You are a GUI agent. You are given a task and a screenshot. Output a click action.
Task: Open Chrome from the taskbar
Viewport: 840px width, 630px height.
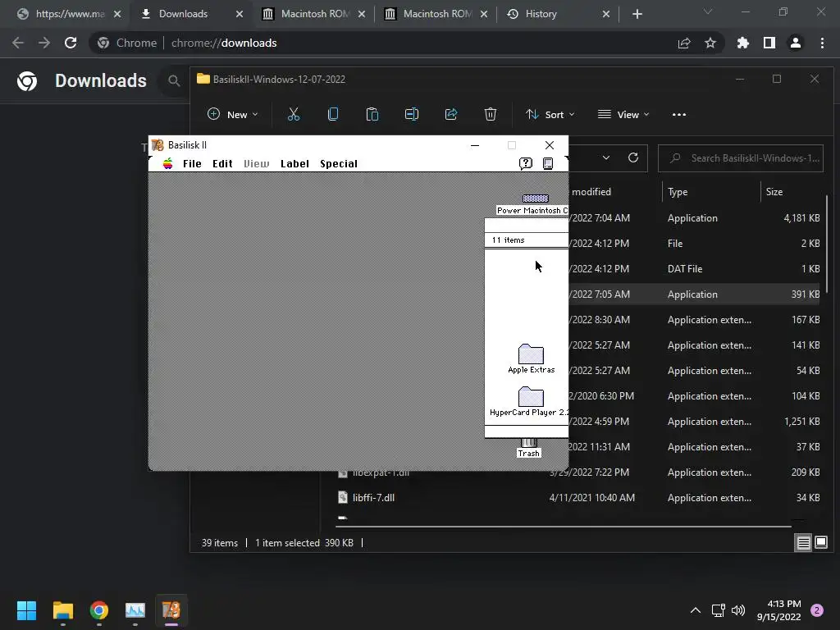[99, 610]
